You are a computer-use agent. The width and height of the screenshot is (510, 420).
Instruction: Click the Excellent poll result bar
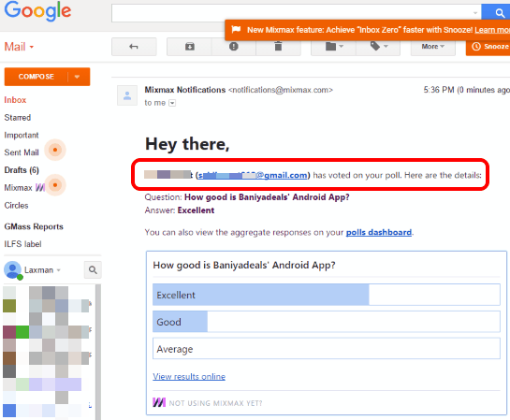click(327, 295)
